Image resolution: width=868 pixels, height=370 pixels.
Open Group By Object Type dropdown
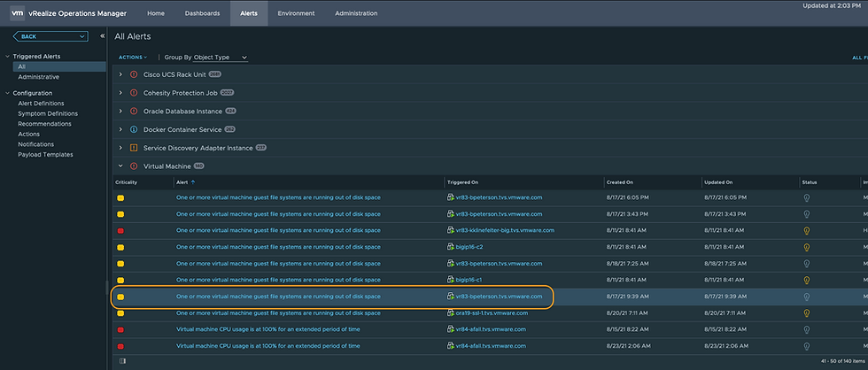click(221, 58)
